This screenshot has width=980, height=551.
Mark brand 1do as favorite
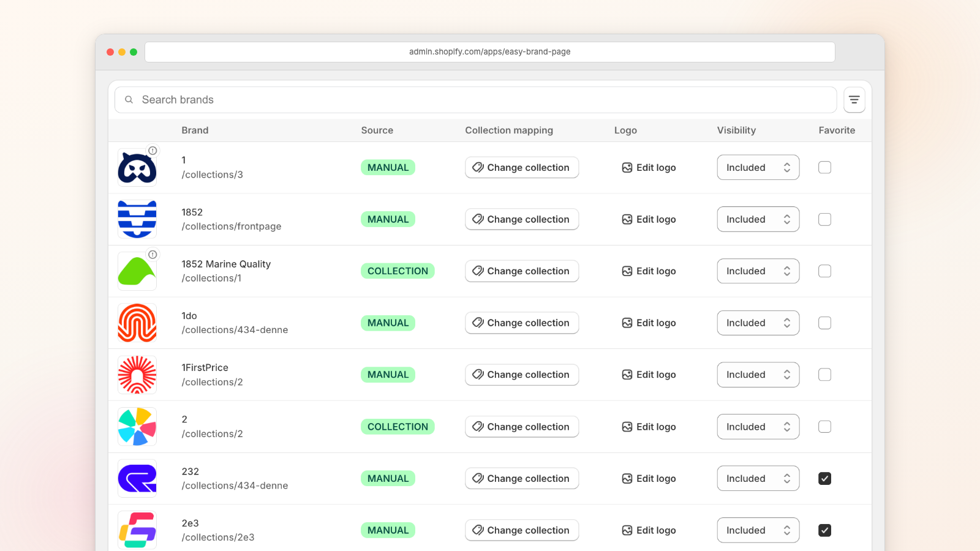[x=825, y=323]
